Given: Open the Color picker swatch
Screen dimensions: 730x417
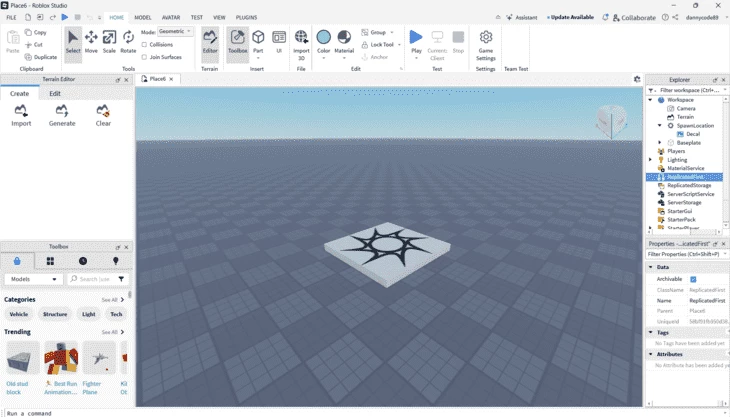Looking at the screenshot, I should [324, 37].
